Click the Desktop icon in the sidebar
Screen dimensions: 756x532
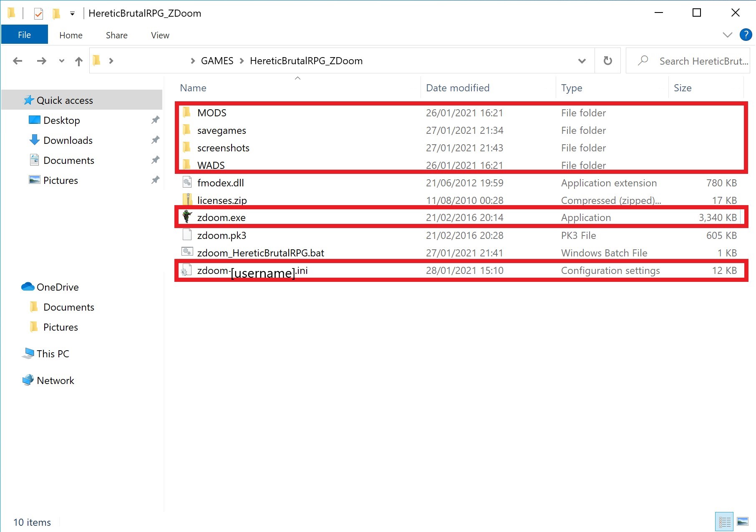34,120
